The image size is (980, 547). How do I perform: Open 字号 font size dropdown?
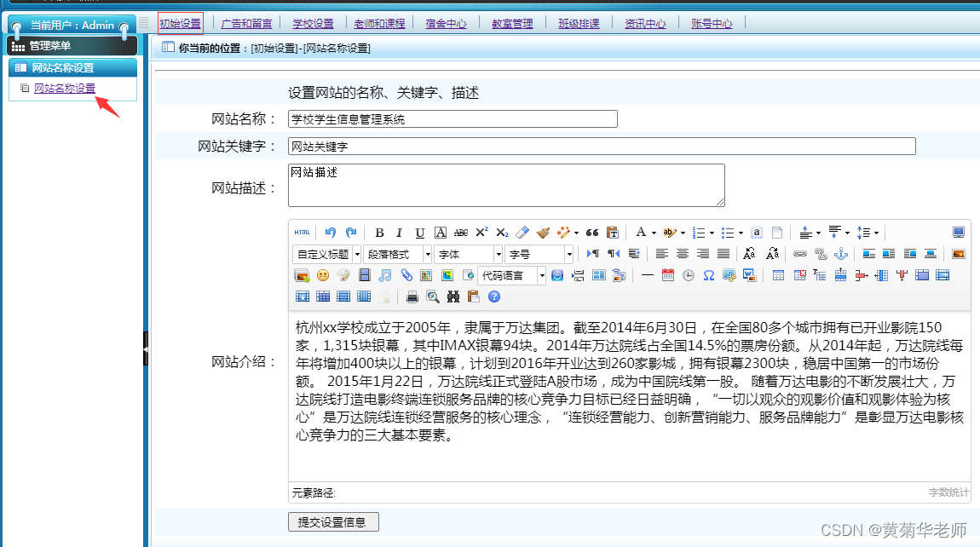(539, 255)
